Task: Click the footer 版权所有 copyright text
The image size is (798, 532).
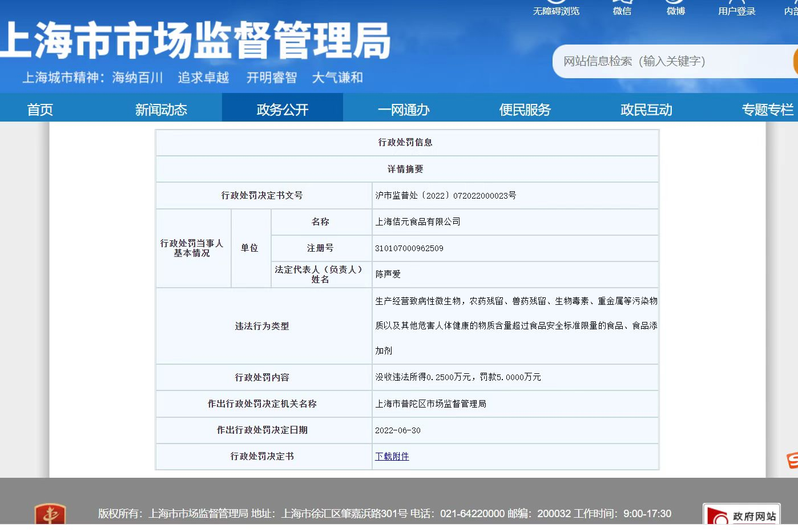Action: 385,514
